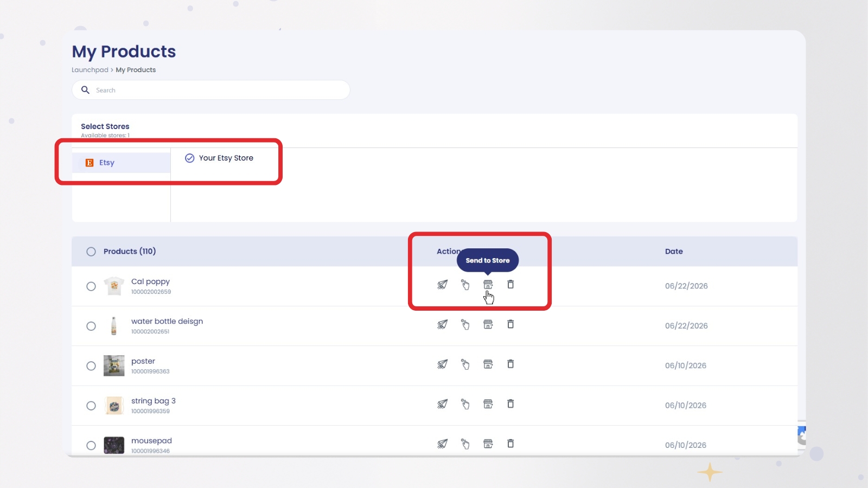Click product ID 100001996363
This screenshot has height=488, width=868.
(x=150, y=371)
